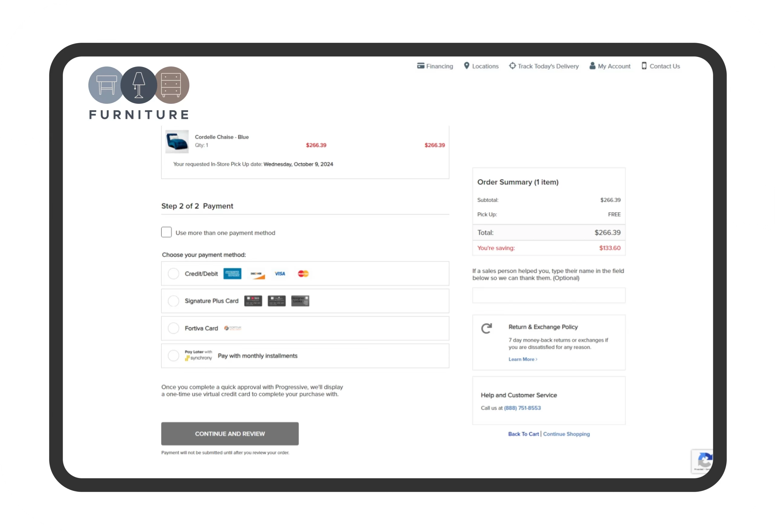775x532 pixels.
Task: Click Continue and Review button
Action: (229, 432)
